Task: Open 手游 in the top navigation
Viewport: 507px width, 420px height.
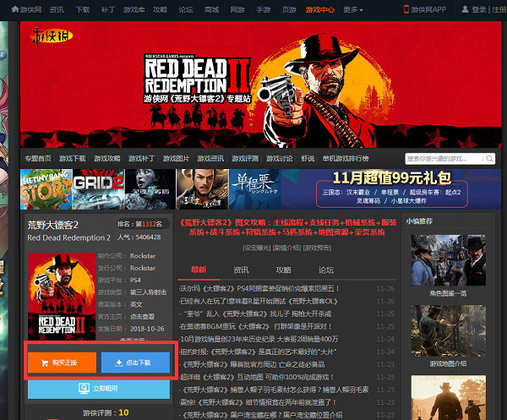Action: tap(263, 9)
